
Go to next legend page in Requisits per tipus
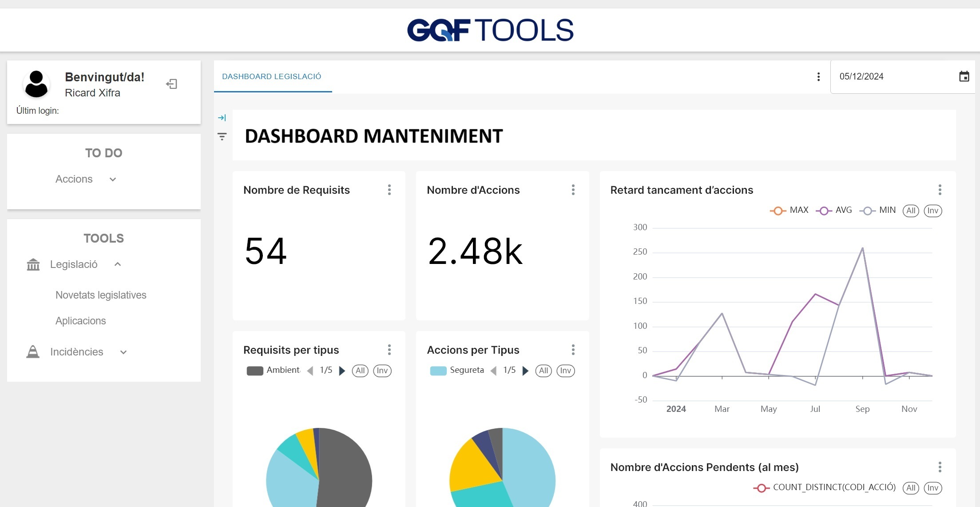(x=342, y=371)
